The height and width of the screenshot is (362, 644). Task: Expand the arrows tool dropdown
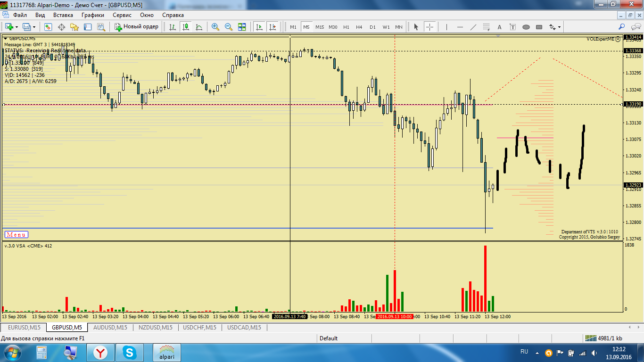pyautogui.click(x=559, y=27)
